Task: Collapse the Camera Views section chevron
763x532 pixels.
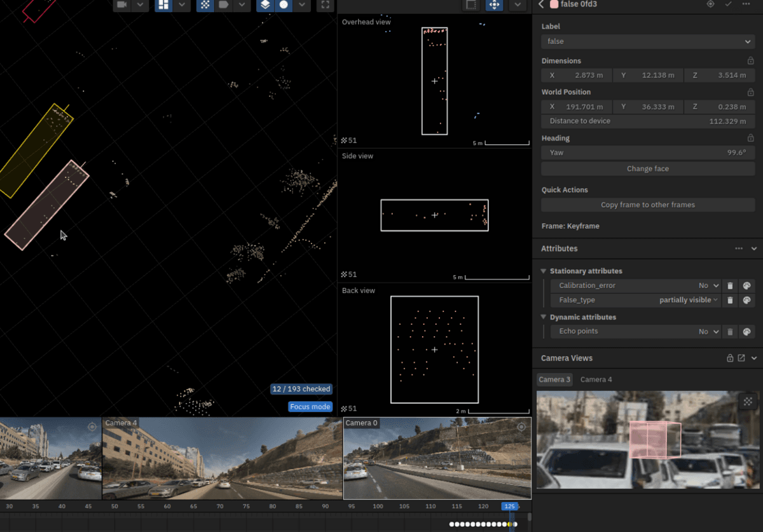Action: pyautogui.click(x=754, y=358)
